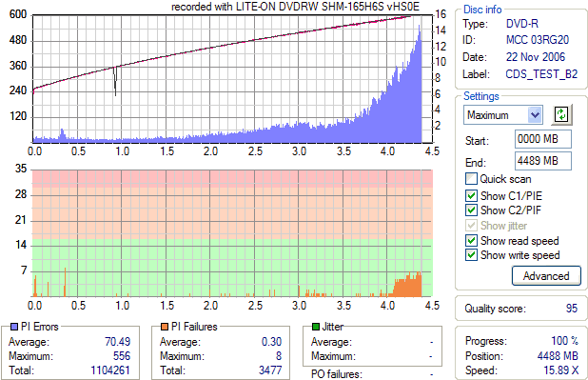Click the PO failures label
The height and width of the screenshot is (380, 588).
point(337,374)
